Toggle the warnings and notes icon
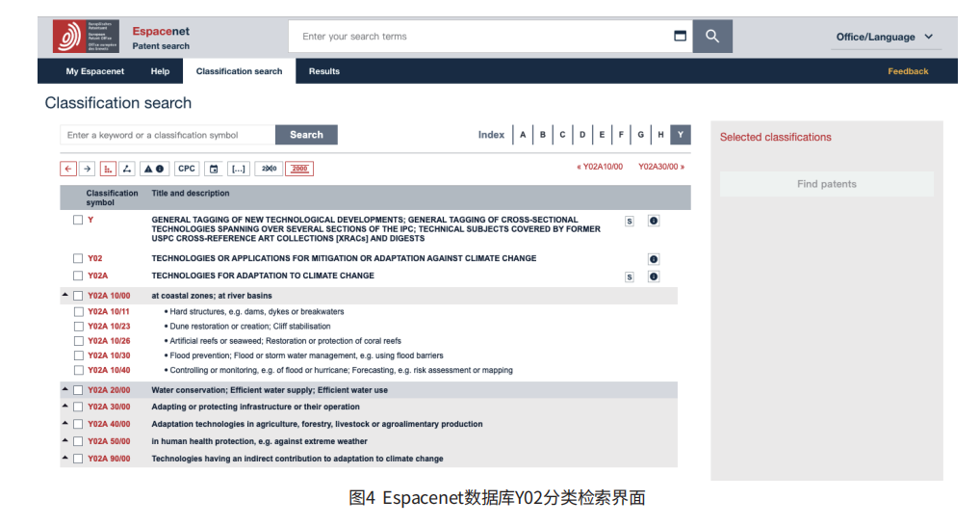The image size is (980, 526). [x=154, y=169]
